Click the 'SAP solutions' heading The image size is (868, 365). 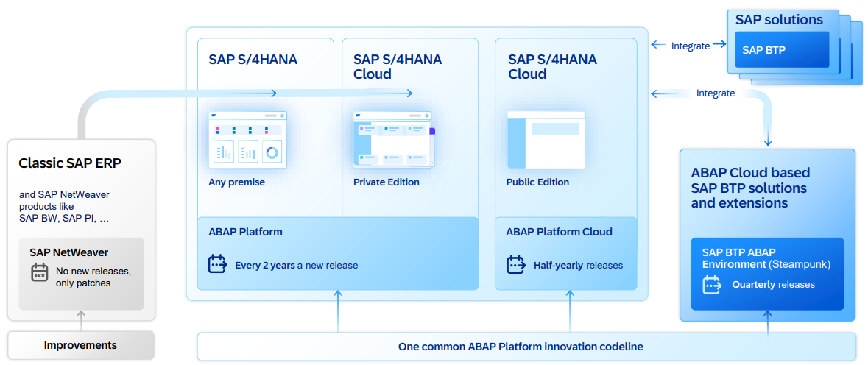(779, 20)
